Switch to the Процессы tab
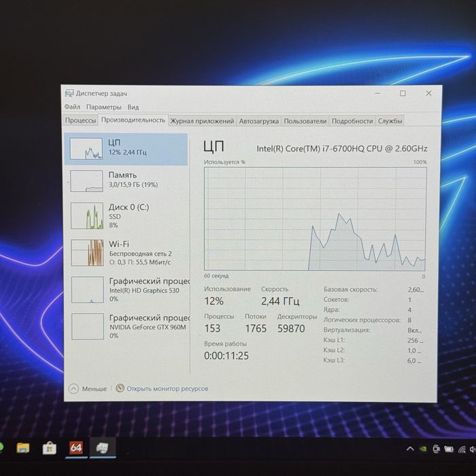The height and width of the screenshot is (476, 476). [x=80, y=120]
